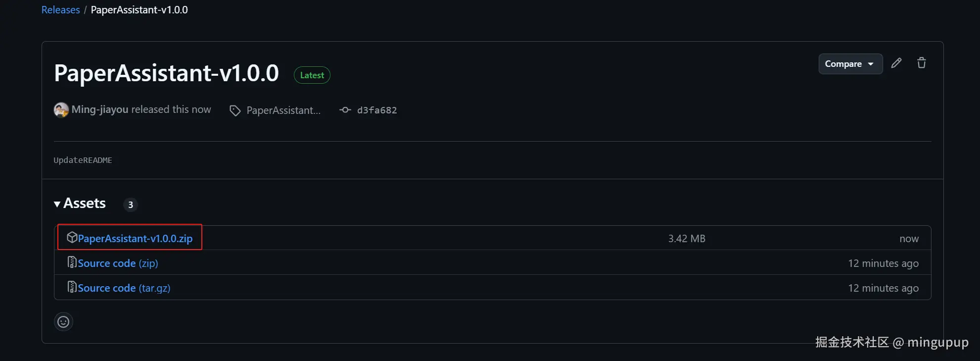Click the Assets count badge showing 3
Image resolution: width=980 pixels, height=361 pixels.
tap(131, 205)
